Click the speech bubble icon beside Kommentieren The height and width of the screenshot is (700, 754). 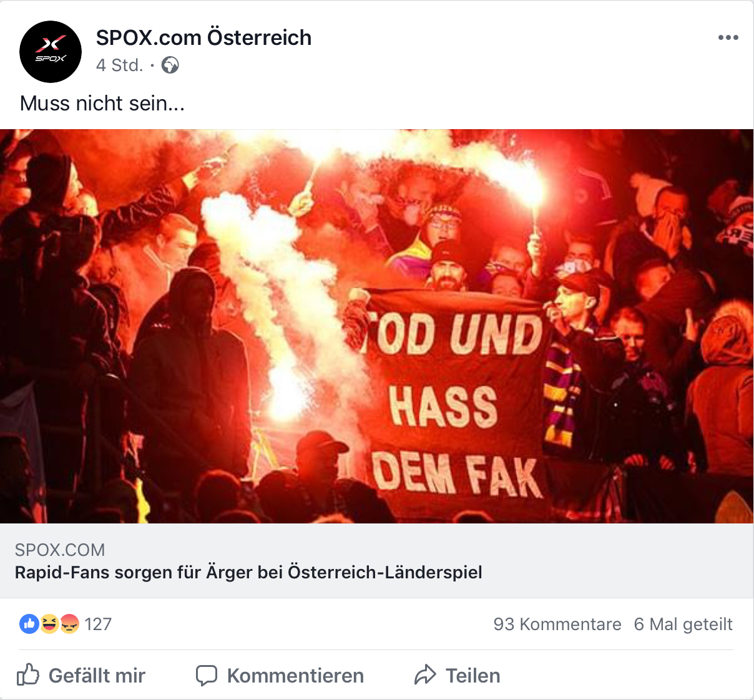pos(207,676)
